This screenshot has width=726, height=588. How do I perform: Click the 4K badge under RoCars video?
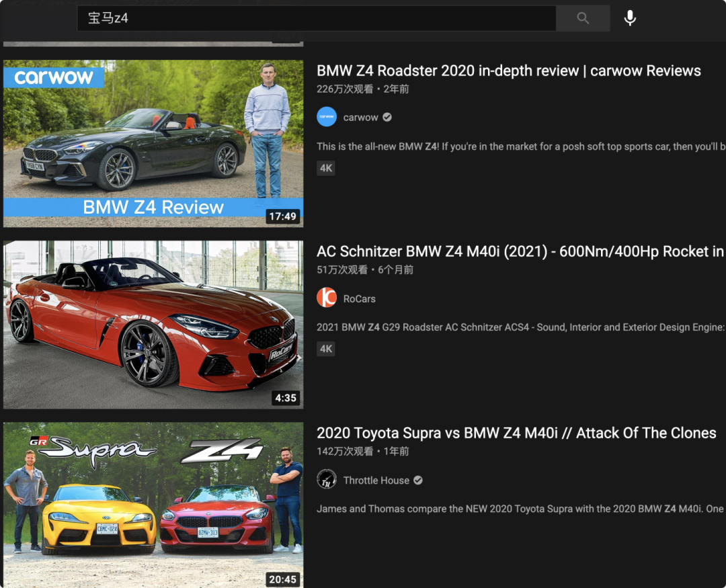pos(326,349)
